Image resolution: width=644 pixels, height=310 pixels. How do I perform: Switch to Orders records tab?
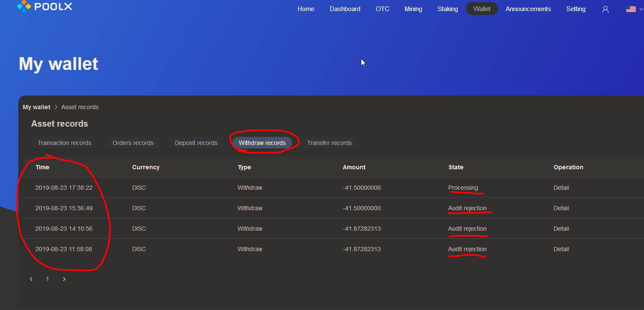(133, 143)
